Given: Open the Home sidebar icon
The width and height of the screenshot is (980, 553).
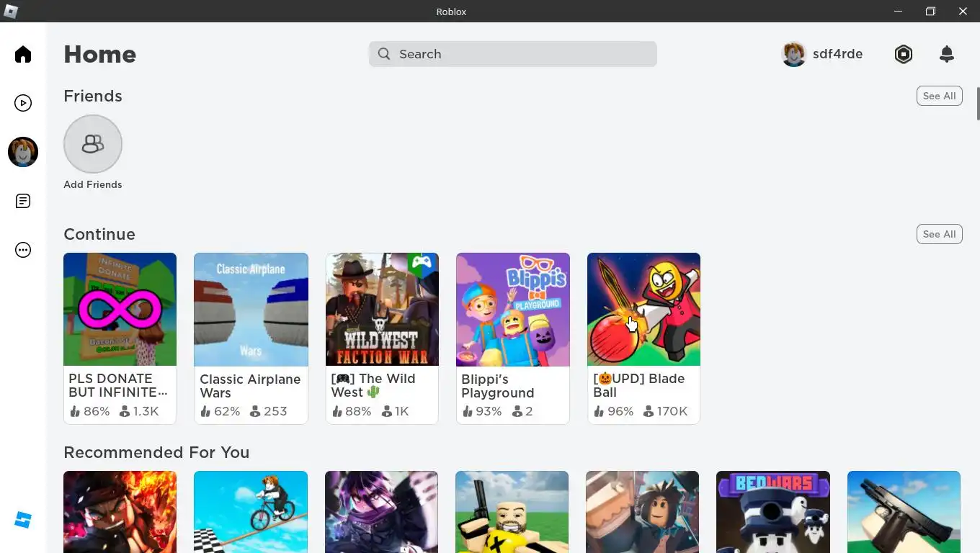Looking at the screenshot, I should tap(23, 55).
